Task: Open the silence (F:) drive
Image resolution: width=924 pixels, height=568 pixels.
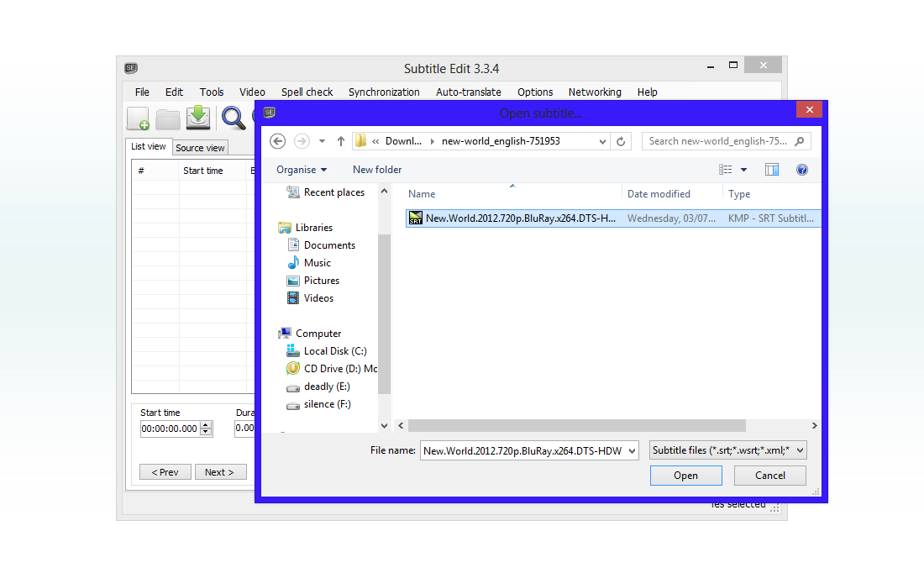Action: pos(319,404)
